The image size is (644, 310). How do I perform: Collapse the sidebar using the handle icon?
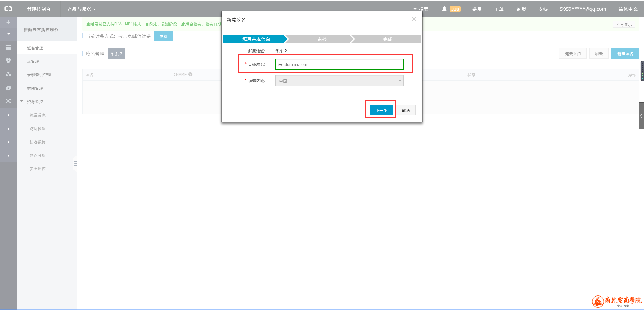click(75, 164)
